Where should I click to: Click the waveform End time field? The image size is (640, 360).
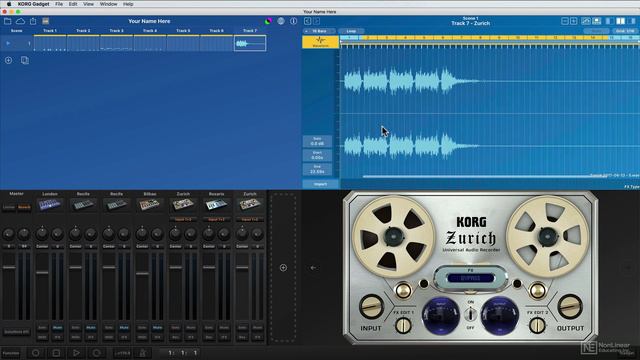tap(317, 169)
